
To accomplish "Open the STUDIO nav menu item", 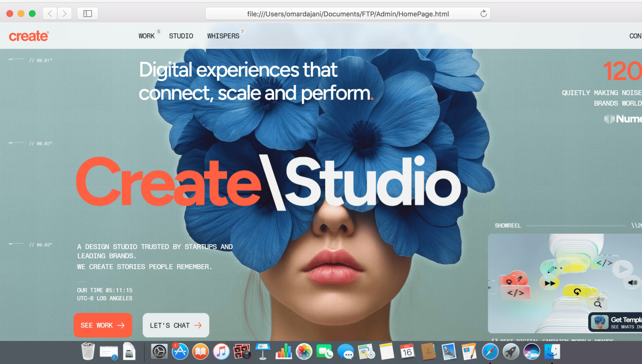I will (x=181, y=36).
